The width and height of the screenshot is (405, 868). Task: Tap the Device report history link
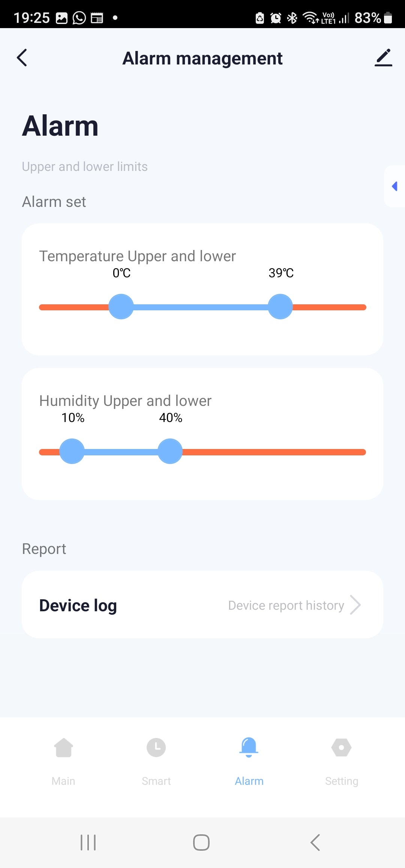(286, 605)
